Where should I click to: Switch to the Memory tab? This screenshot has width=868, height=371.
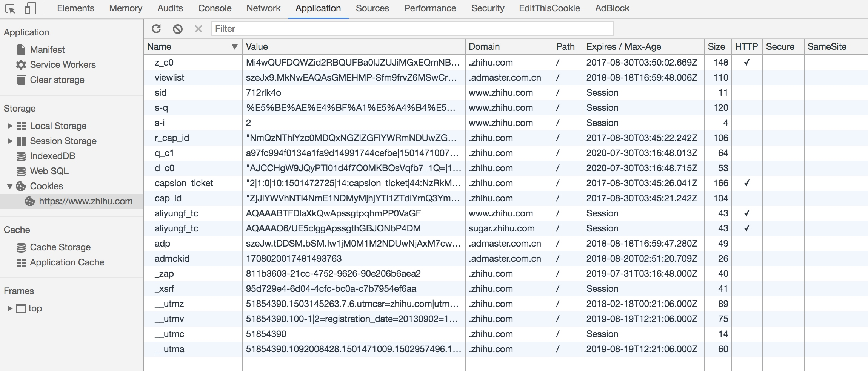coord(126,8)
